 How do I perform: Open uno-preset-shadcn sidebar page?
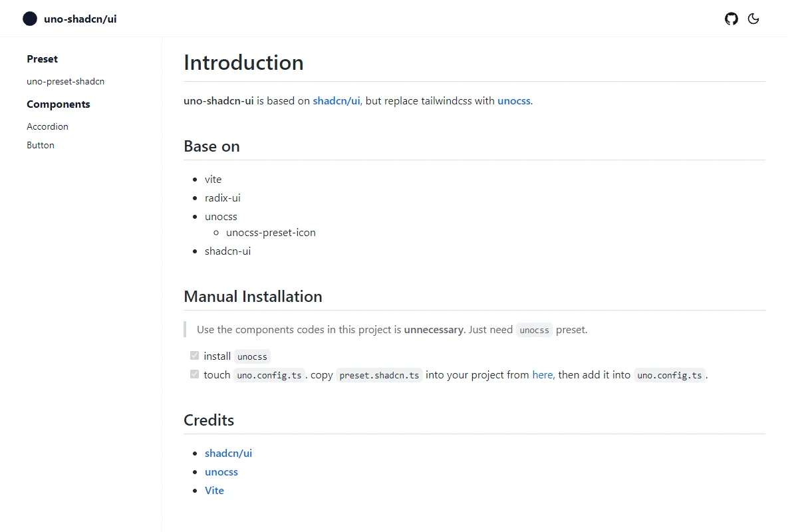click(66, 81)
